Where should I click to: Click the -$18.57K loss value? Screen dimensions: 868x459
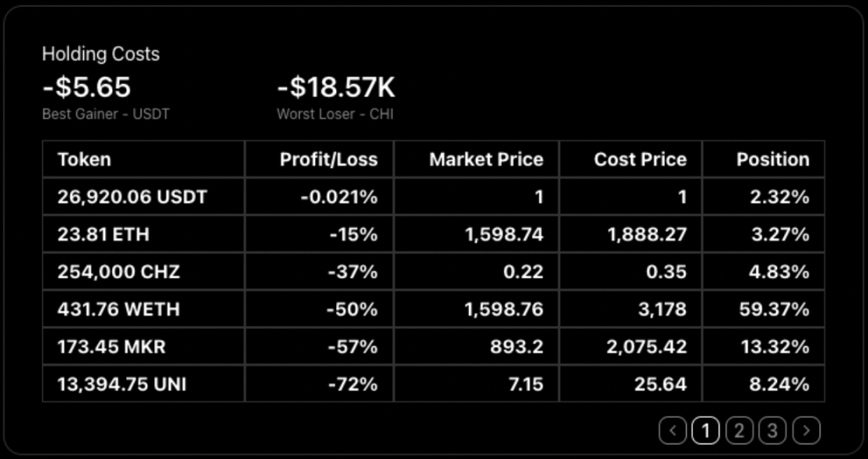336,87
